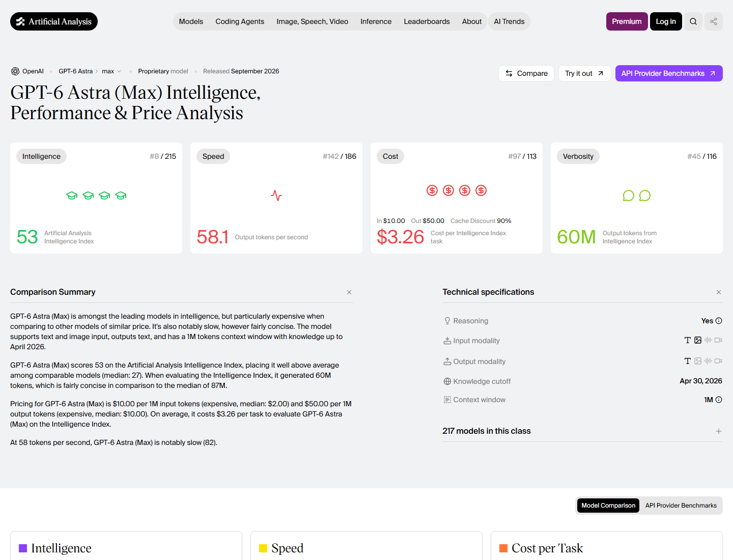Click the Compare button
Image resolution: width=733 pixels, height=560 pixels.
tap(526, 73)
